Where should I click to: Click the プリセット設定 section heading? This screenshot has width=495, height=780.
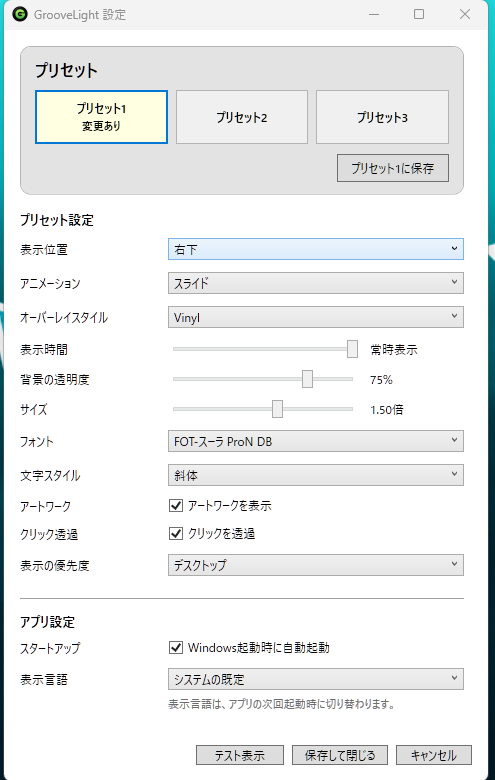point(57,220)
